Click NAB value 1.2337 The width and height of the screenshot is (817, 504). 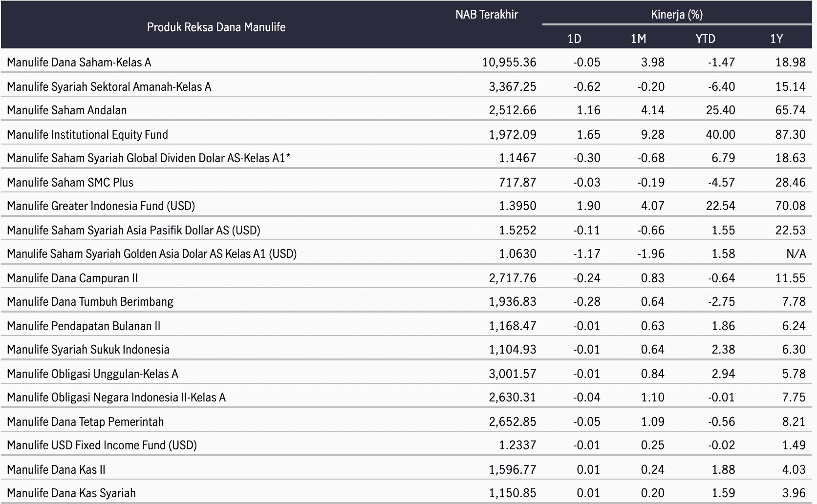click(517, 445)
